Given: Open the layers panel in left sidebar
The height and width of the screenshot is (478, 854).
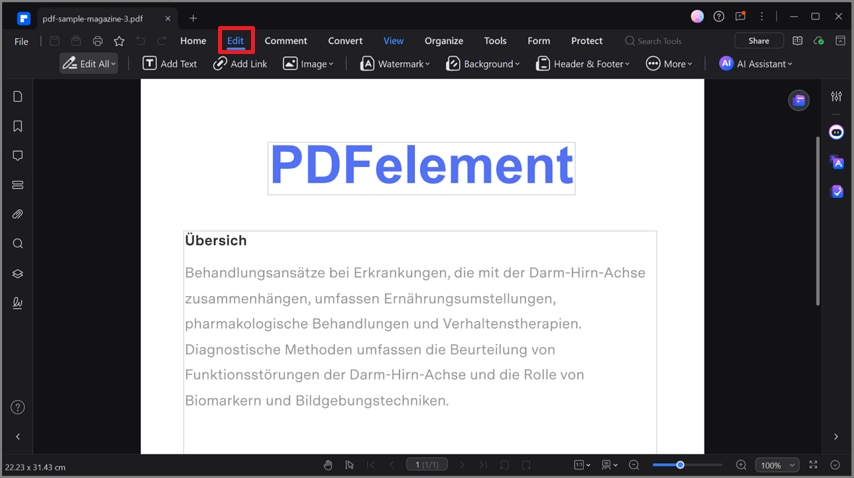Looking at the screenshot, I should point(17,273).
